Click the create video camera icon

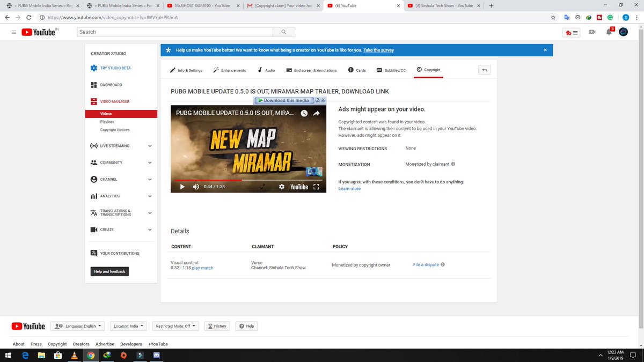(592, 32)
